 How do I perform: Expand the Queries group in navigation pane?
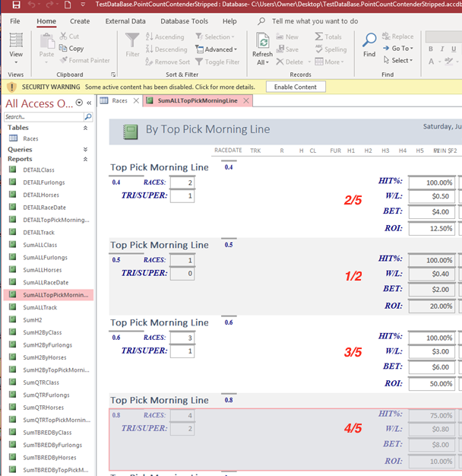86,149
